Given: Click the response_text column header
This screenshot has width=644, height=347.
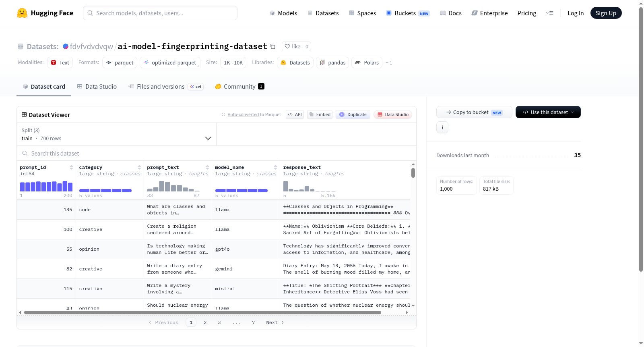Looking at the screenshot, I should click(x=302, y=167).
